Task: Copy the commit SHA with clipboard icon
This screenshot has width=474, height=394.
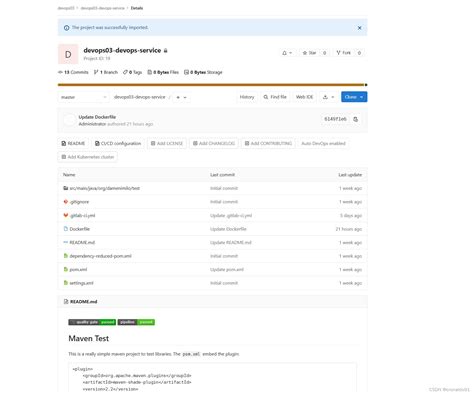Action: pyautogui.click(x=356, y=119)
